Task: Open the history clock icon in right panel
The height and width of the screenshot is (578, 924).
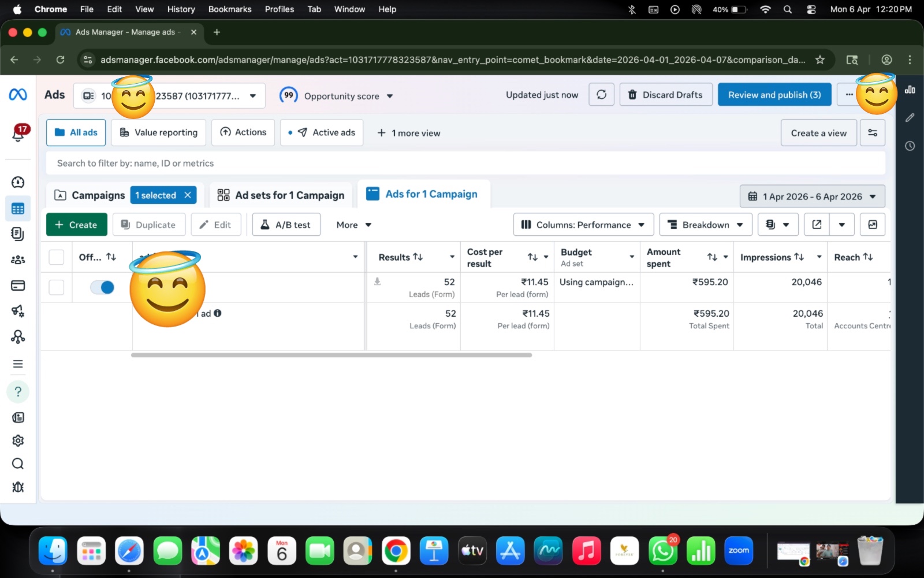Action: (x=910, y=146)
